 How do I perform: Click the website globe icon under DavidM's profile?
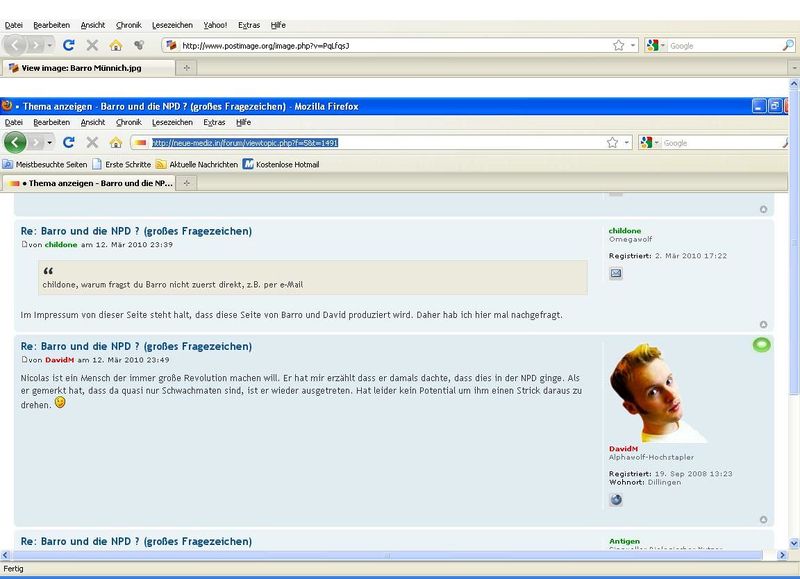tap(616, 500)
